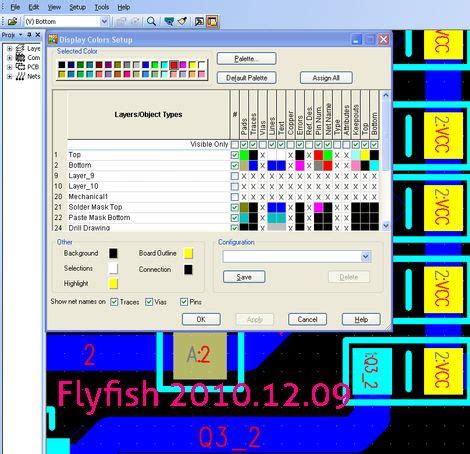Toggle Bottom layer visibility checkbox
This screenshot has height=454, width=470.
click(235, 166)
